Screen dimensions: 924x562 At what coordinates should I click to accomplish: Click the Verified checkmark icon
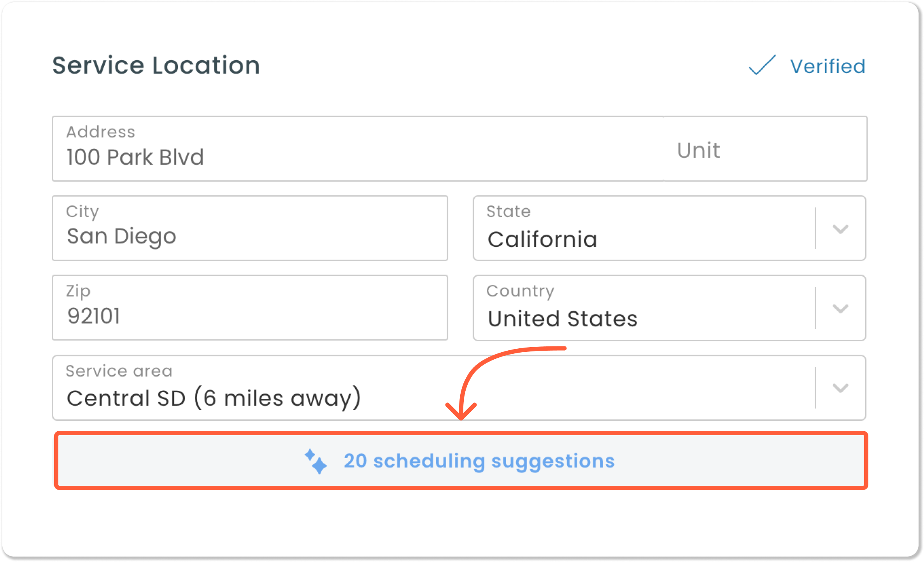(762, 65)
